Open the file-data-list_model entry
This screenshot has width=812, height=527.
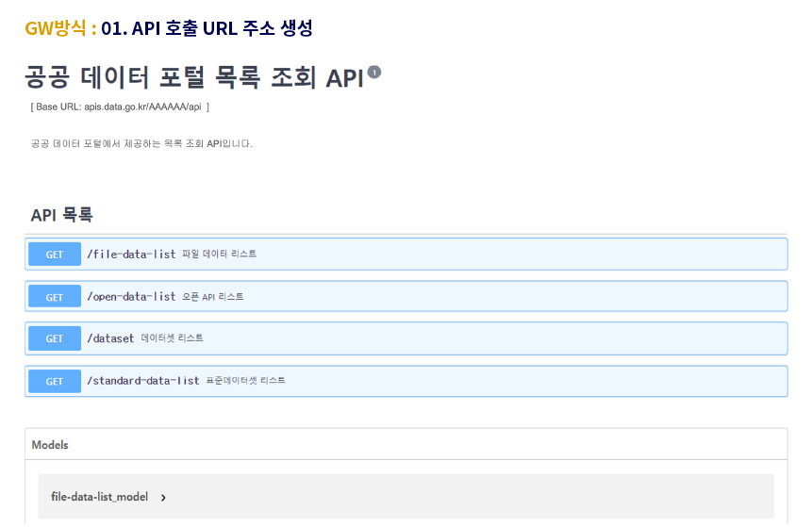(x=99, y=497)
